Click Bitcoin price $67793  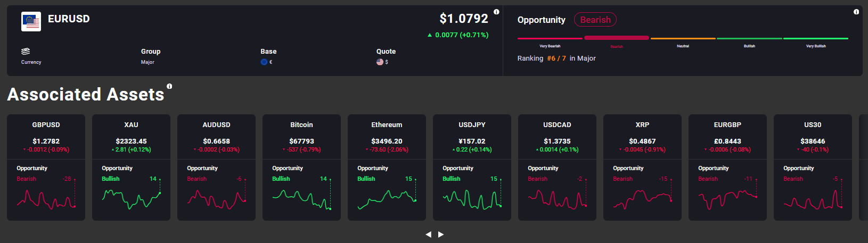[301, 141]
